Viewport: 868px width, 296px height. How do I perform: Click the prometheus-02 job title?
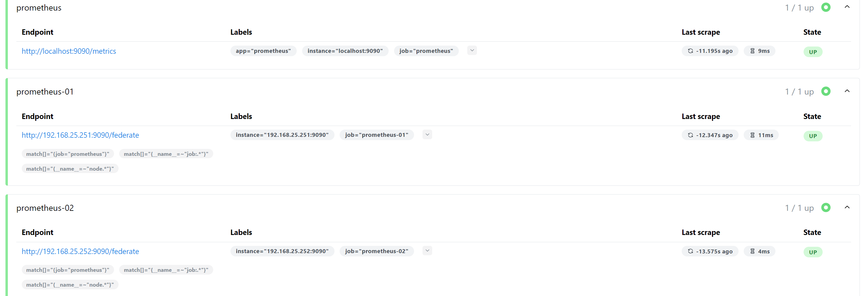[x=45, y=208]
